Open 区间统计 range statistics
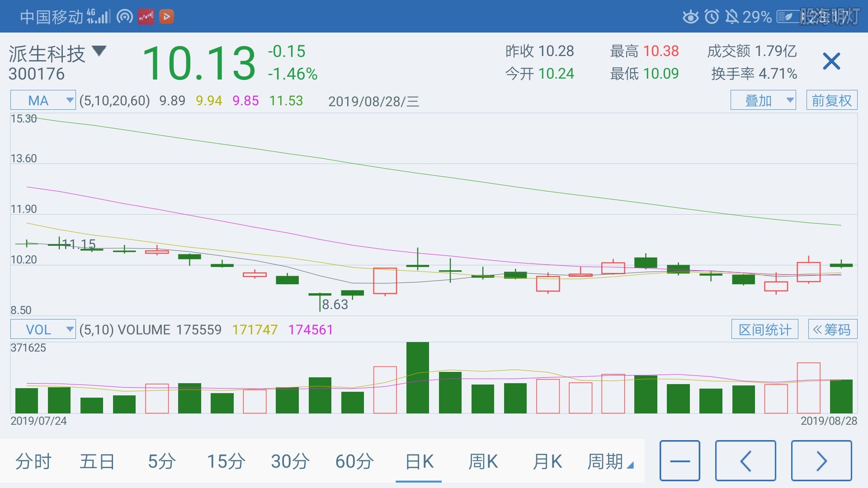The height and width of the screenshot is (488, 868). [765, 329]
